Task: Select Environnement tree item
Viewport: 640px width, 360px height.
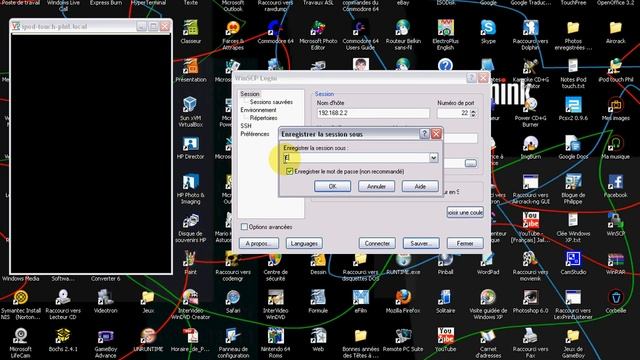Action: pos(258,110)
